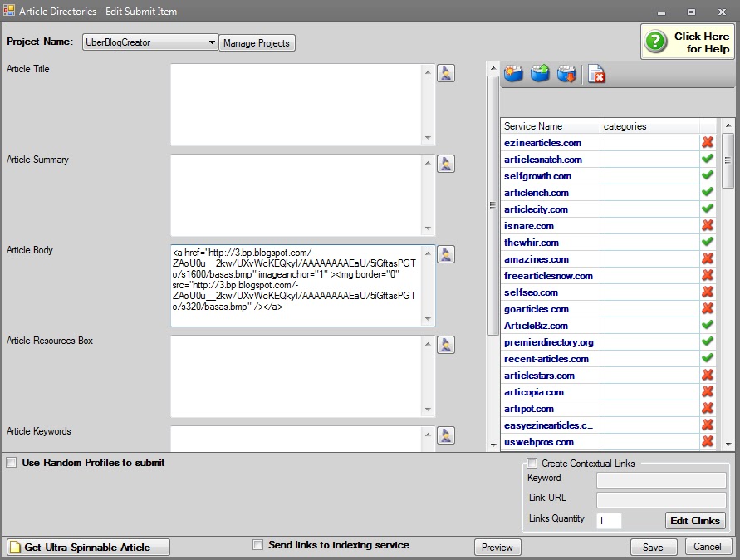
Task: Click the services list scroll down arrow
Action: [x=728, y=444]
